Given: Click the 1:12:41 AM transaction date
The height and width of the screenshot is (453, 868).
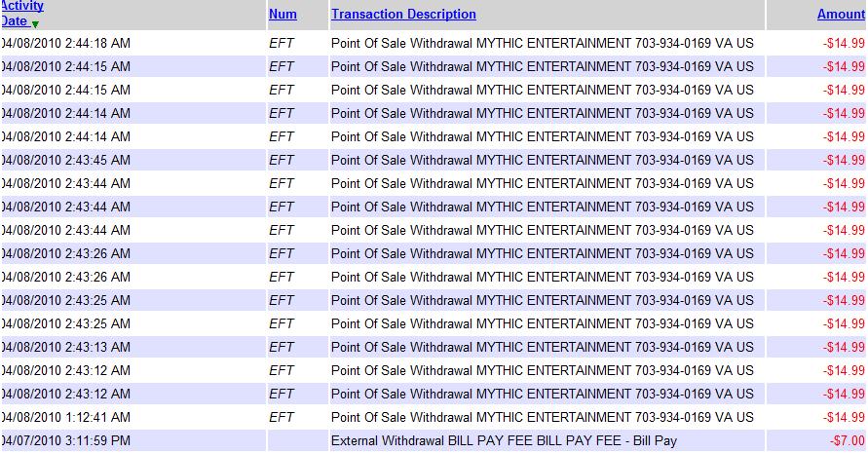Looking at the screenshot, I should [66, 417].
